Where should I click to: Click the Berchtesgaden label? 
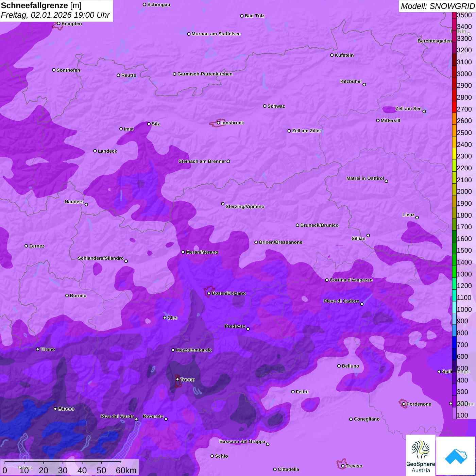[x=435, y=41]
